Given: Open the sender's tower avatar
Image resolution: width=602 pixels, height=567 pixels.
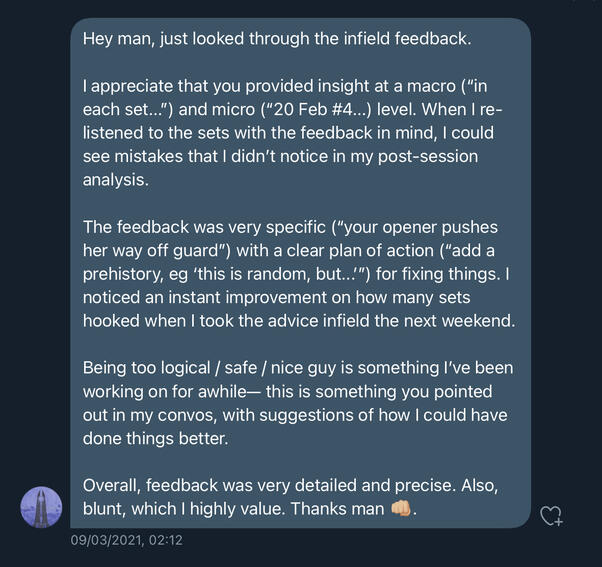Looking at the screenshot, I should 41,507.
